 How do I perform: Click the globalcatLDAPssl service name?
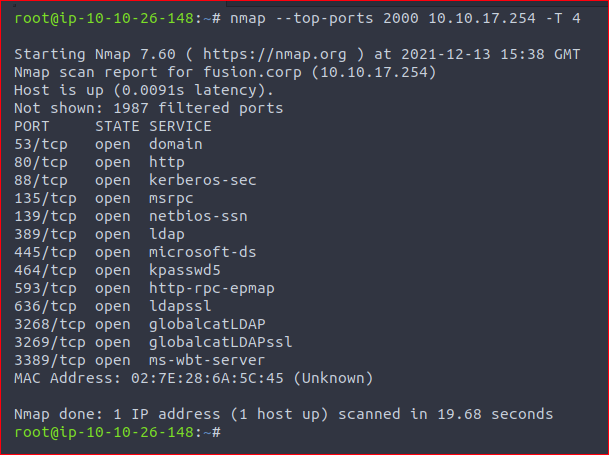pos(221,343)
